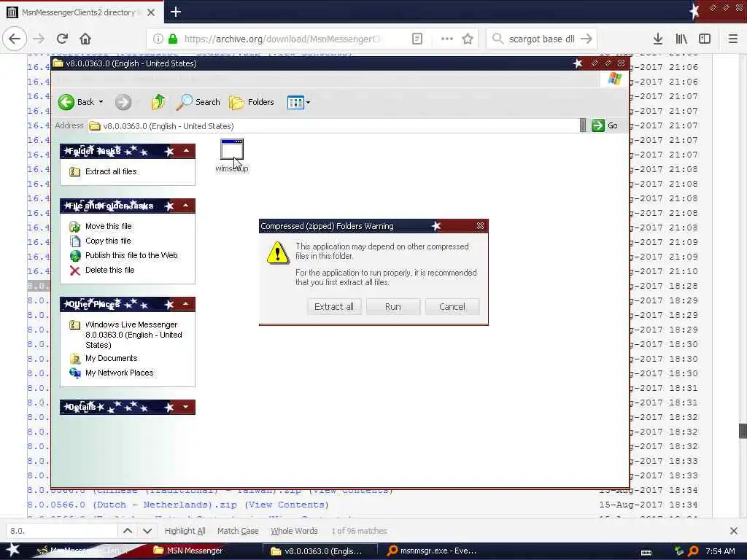Switch to v8.0.0363.0 taskbar item
Viewport: 747px width, 560px height.
pos(320,551)
